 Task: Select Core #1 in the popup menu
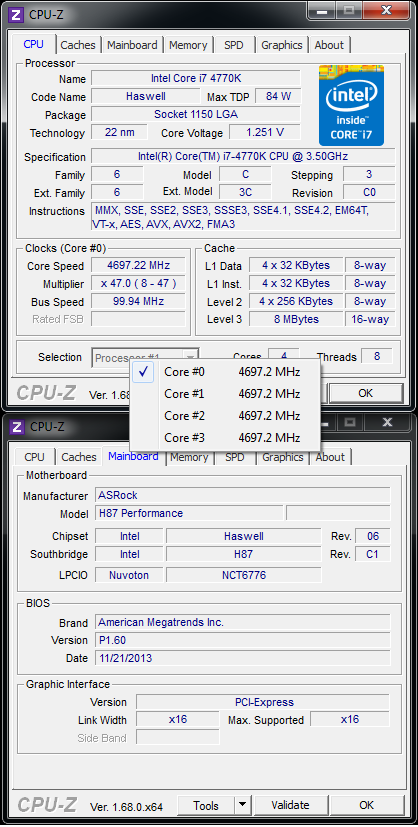225,394
